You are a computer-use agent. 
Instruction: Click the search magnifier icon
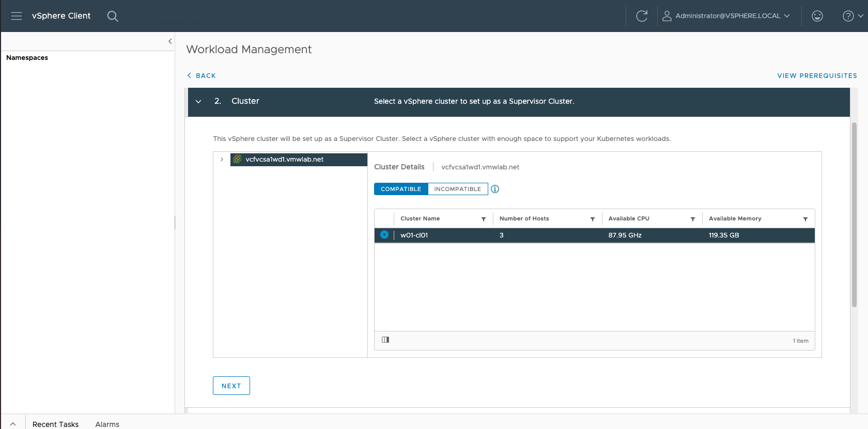(x=113, y=16)
